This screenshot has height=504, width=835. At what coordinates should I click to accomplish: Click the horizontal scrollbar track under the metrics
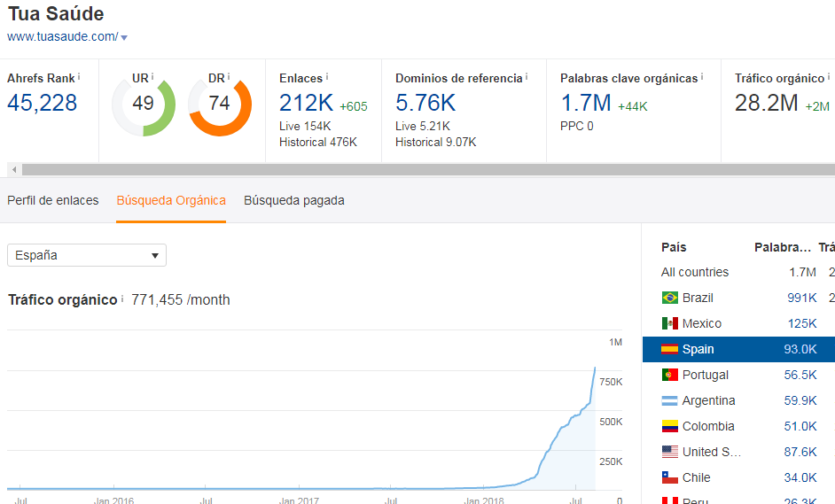[x=428, y=170]
